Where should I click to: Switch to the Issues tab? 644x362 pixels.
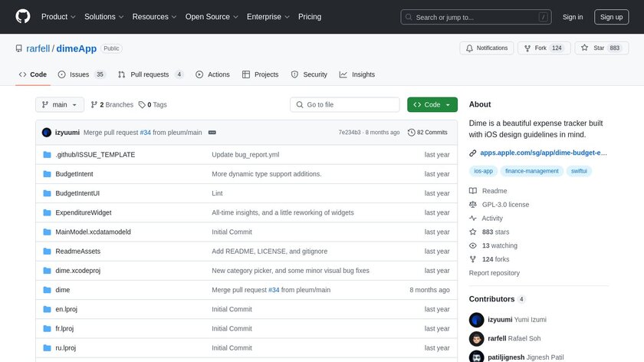click(81, 74)
